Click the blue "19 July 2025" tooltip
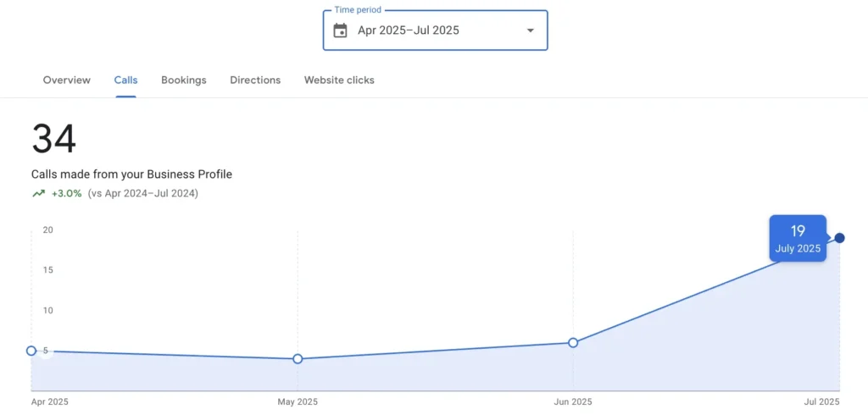868x415 pixels. [x=797, y=238]
